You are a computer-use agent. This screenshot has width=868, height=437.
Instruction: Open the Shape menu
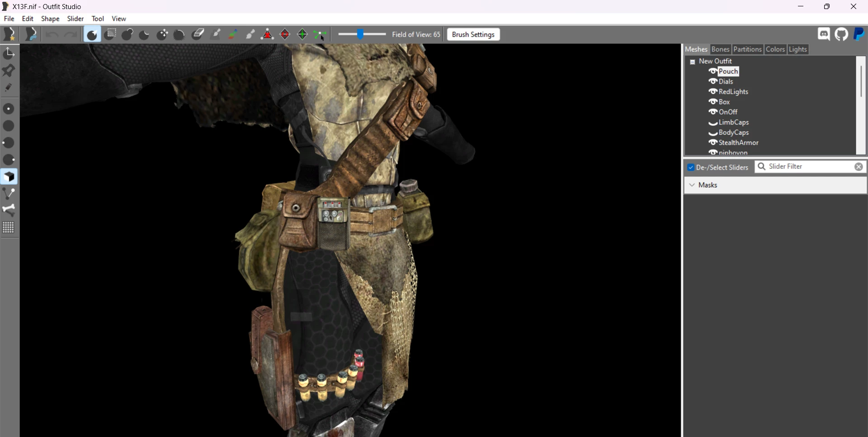coord(50,19)
